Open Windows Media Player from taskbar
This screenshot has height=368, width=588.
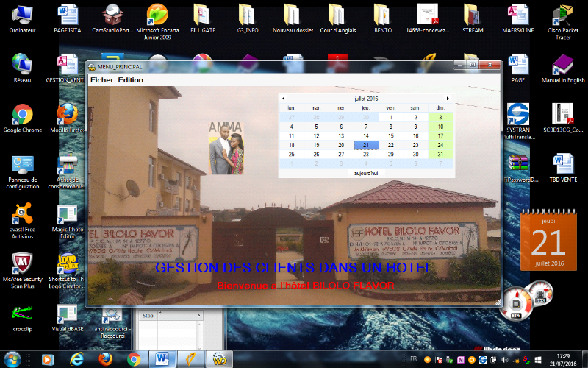[47, 360]
